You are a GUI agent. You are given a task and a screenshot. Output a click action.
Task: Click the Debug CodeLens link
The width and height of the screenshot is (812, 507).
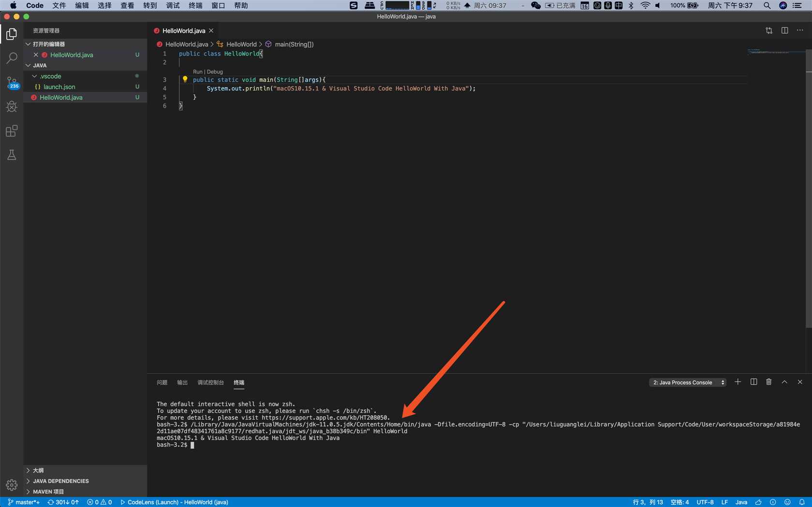click(x=215, y=72)
